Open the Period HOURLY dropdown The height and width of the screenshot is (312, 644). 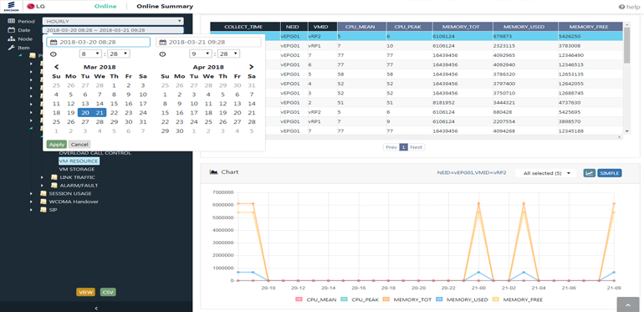pos(113,21)
